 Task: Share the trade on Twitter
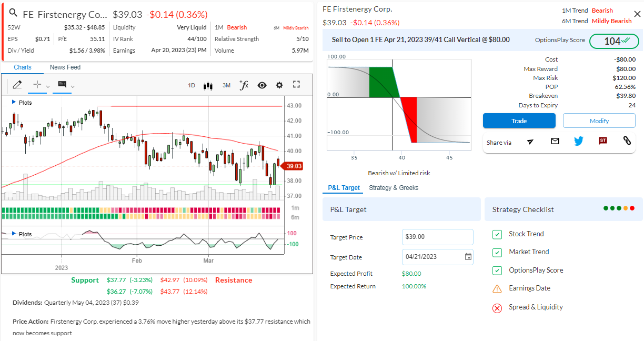tap(579, 141)
